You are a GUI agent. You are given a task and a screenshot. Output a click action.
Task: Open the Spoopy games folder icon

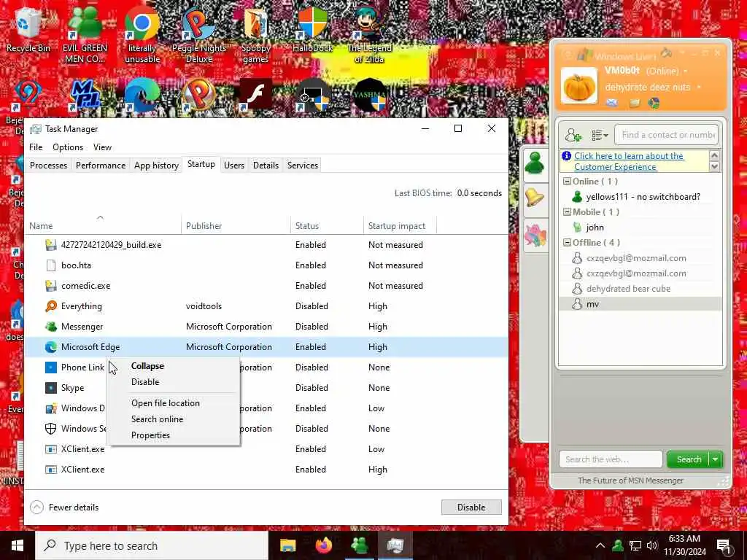pos(256,36)
